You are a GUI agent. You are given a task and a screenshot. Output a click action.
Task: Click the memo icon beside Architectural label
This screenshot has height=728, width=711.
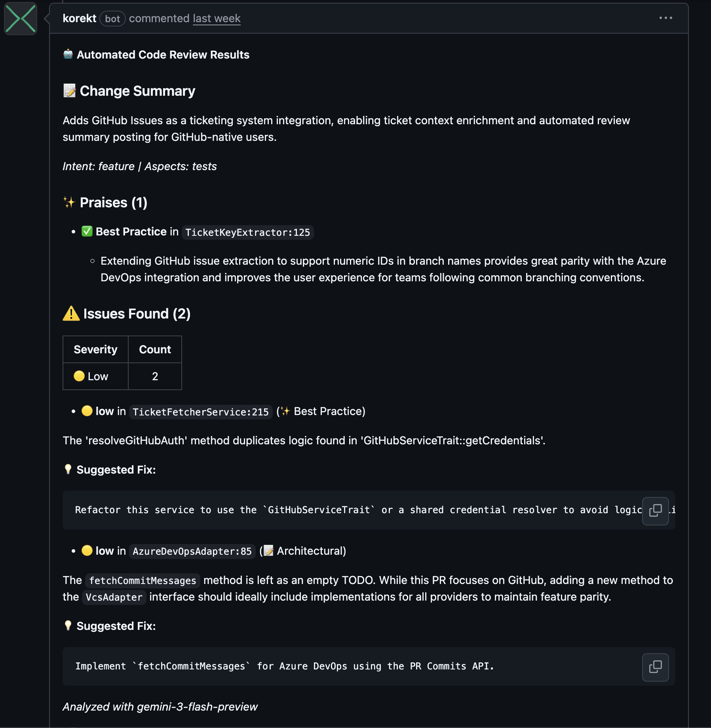268,550
